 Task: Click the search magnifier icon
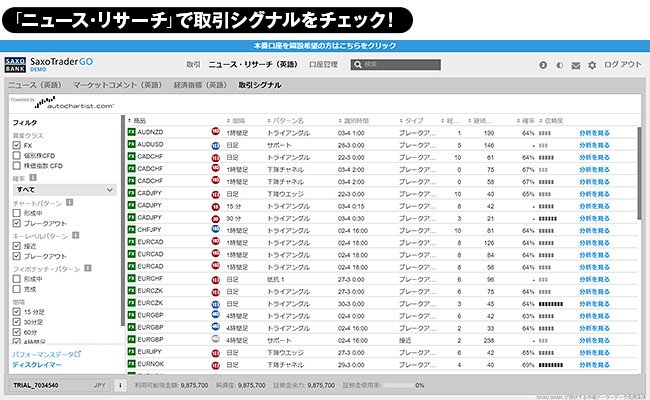point(357,65)
